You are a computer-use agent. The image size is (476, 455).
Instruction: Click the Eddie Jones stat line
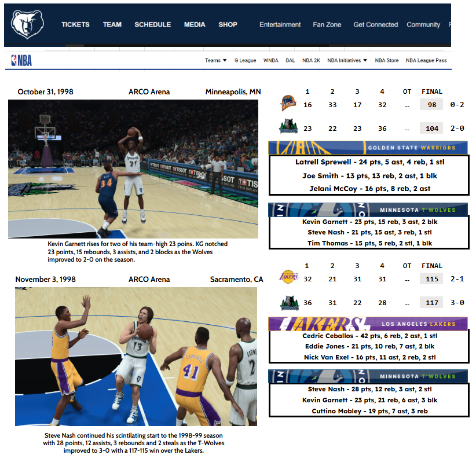370,346
